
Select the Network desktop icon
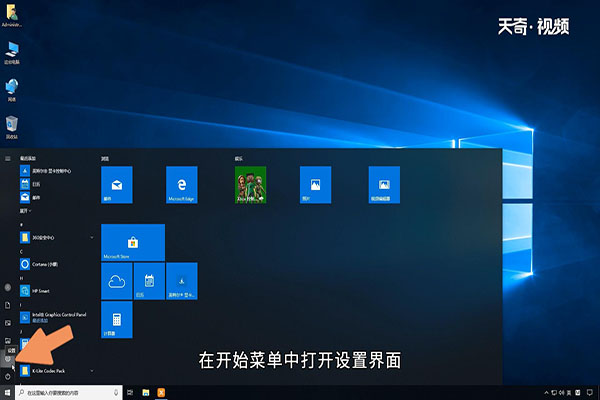coord(12,90)
